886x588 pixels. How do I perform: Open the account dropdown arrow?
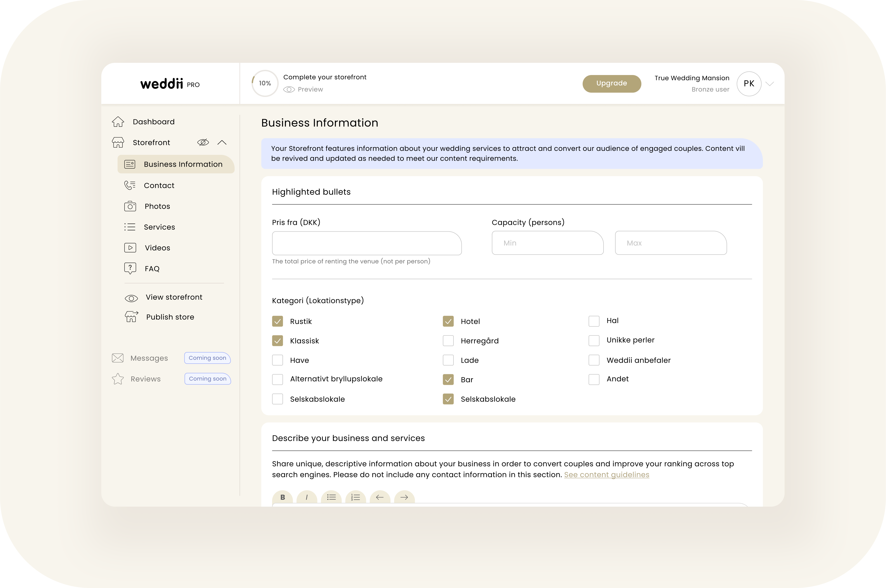click(x=770, y=84)
